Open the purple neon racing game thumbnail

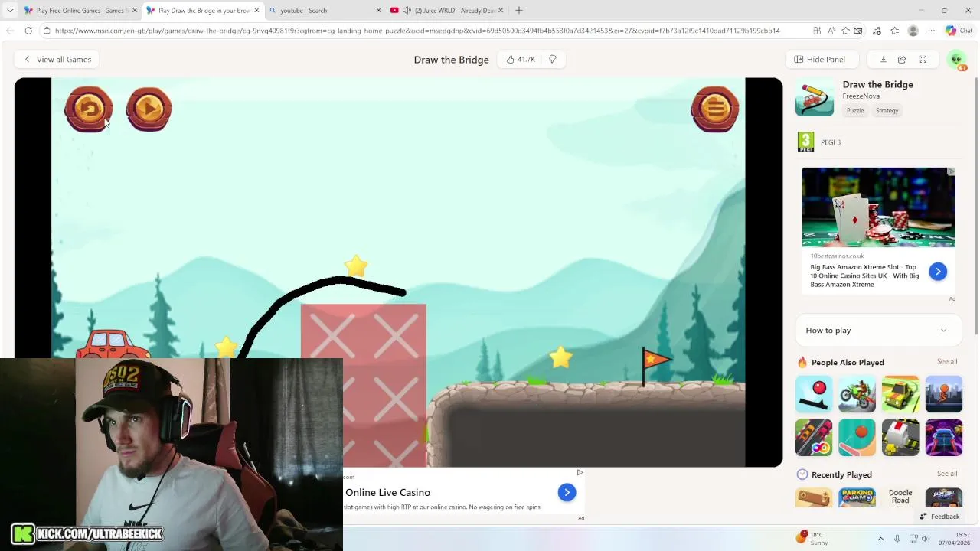(x=943, y=437)
